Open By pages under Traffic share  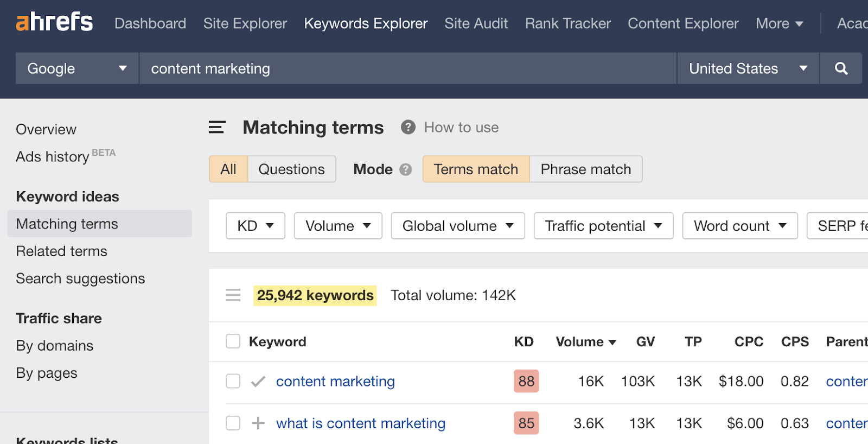pos(46,373)
